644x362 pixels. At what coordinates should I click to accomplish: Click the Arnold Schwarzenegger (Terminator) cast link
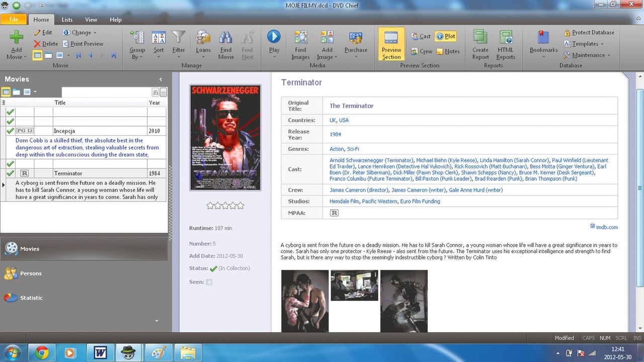372,160
